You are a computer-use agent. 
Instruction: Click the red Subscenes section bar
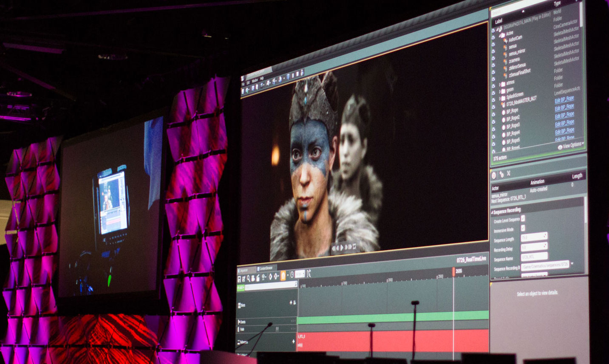point(393,341)
